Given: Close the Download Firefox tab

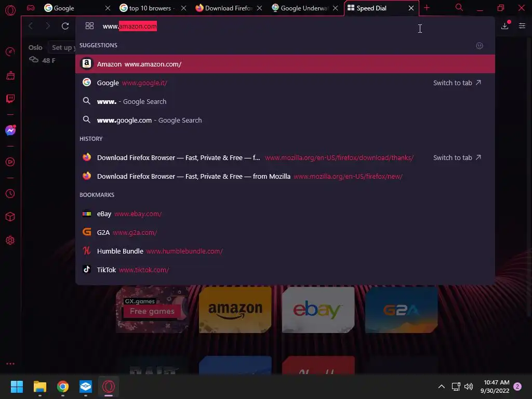Looking at the screenshot, I should (260, 8).
